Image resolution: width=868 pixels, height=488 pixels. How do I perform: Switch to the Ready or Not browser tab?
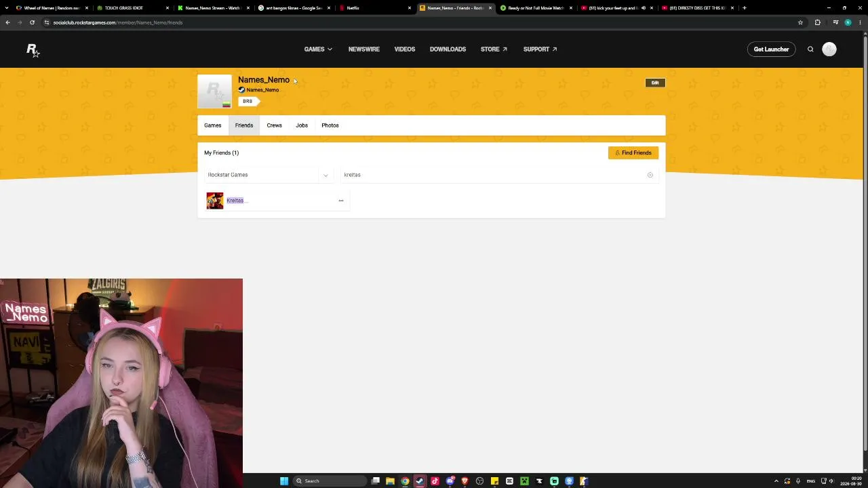[536, 8]
